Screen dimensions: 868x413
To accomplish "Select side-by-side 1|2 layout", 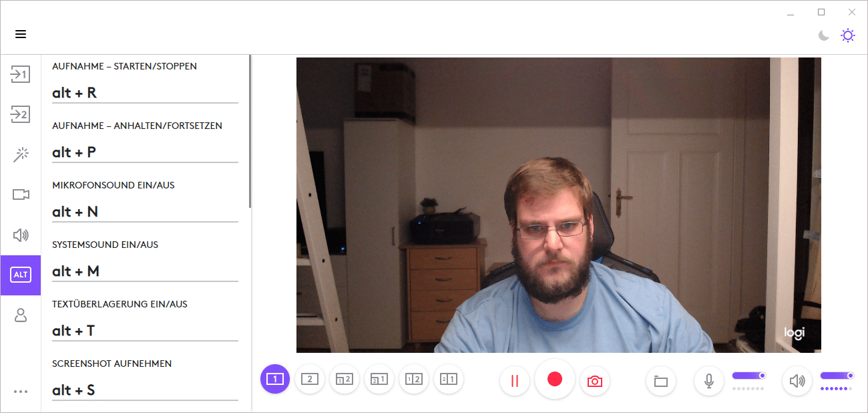I will (414, 380).
